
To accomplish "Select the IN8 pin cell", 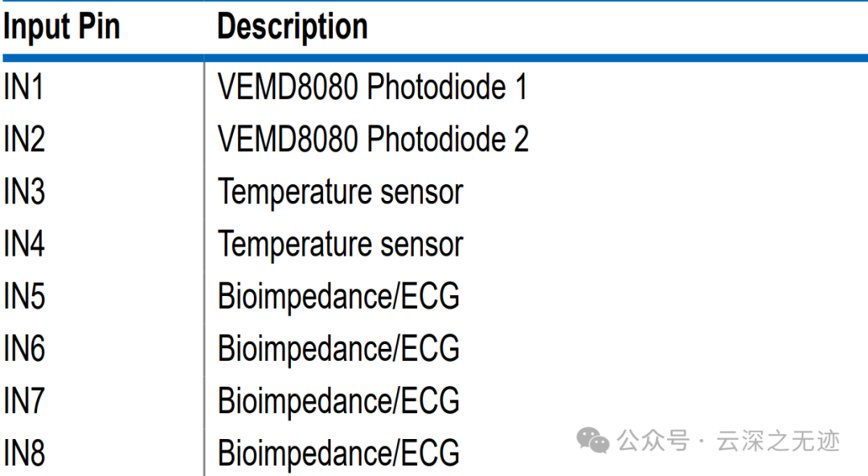I will point(25,453).
